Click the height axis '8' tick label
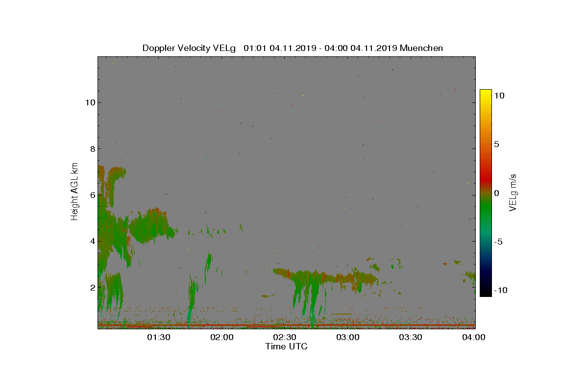 pos(92,148)
